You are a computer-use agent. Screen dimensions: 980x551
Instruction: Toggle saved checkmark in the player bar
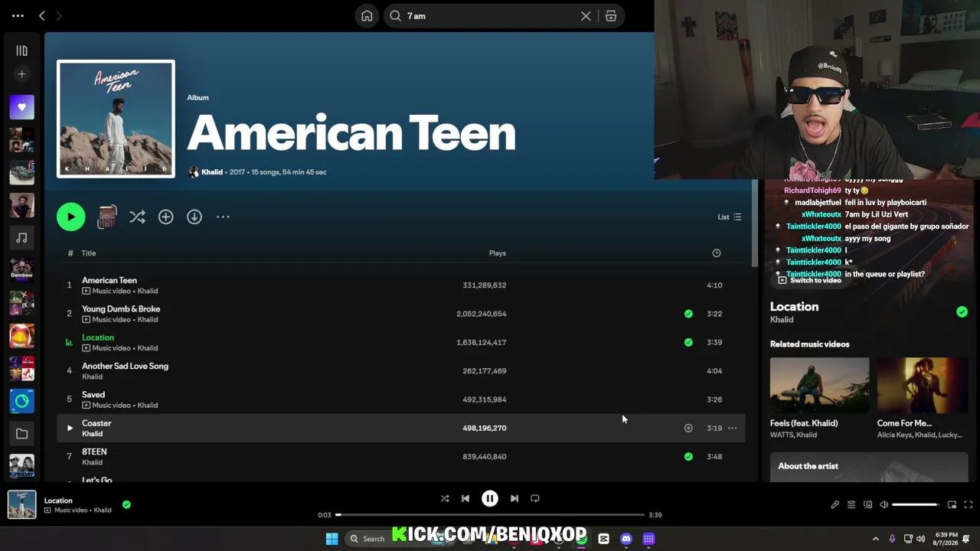(126, 504)
